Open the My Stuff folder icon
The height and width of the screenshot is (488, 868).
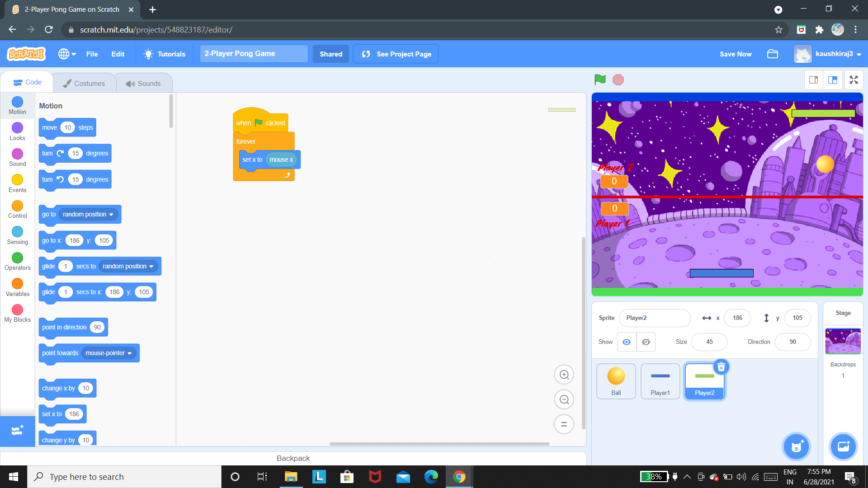point(773,54)
